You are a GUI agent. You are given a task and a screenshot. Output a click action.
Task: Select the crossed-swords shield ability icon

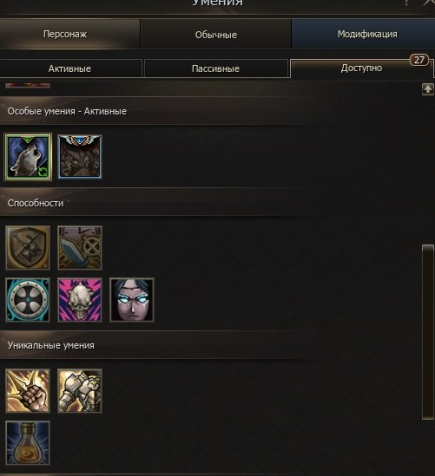[28, 248]
